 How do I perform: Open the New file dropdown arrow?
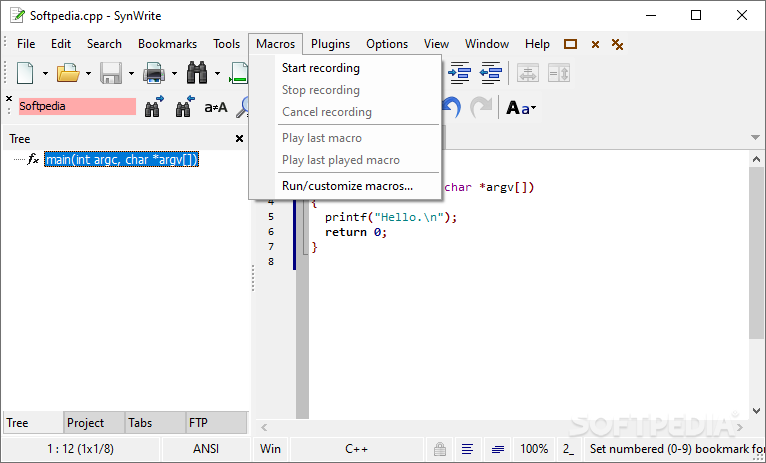point(45,74)
